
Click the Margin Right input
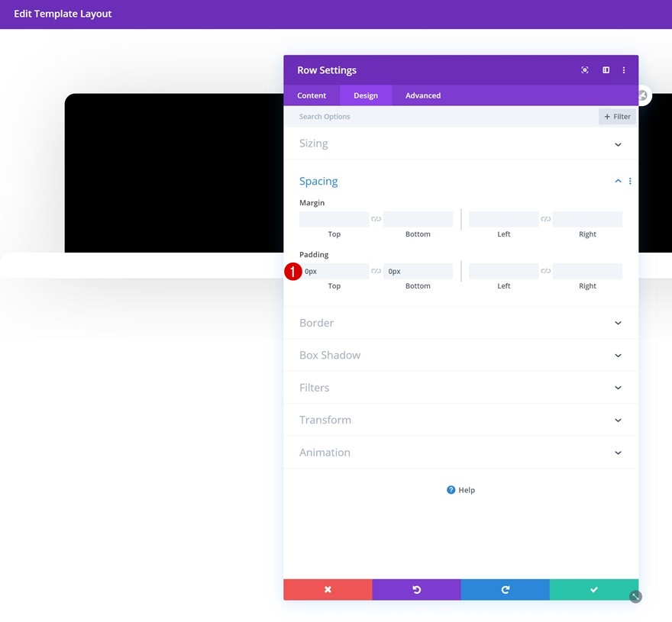587,219
